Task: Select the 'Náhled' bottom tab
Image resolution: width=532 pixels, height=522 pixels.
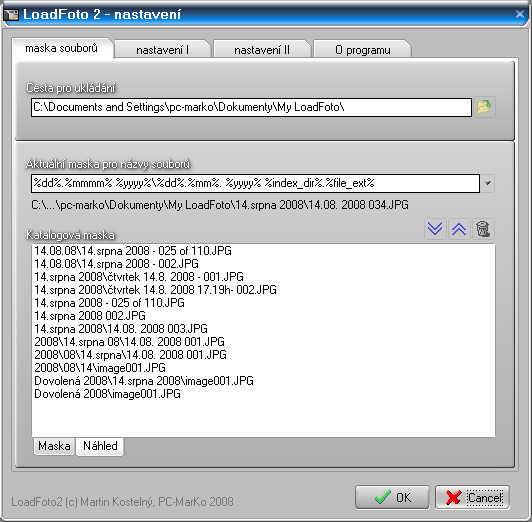Action: pos(100,446)
